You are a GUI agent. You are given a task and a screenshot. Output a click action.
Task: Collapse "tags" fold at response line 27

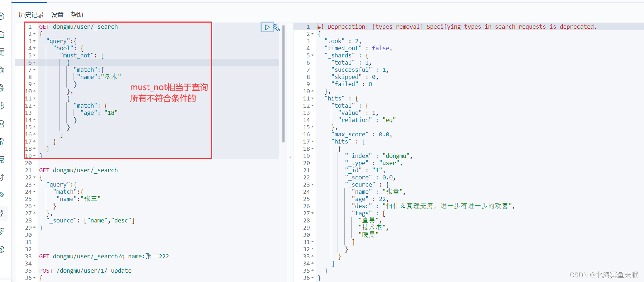313,213
